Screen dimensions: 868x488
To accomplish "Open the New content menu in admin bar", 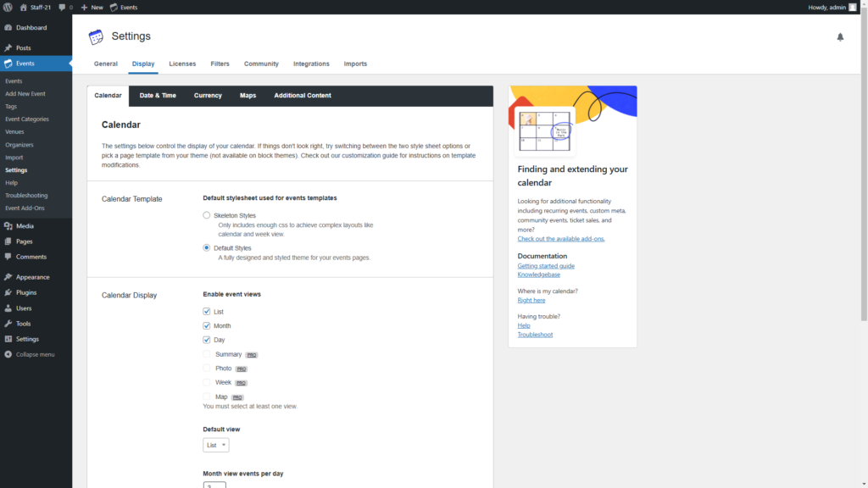I will pos(92,7).
